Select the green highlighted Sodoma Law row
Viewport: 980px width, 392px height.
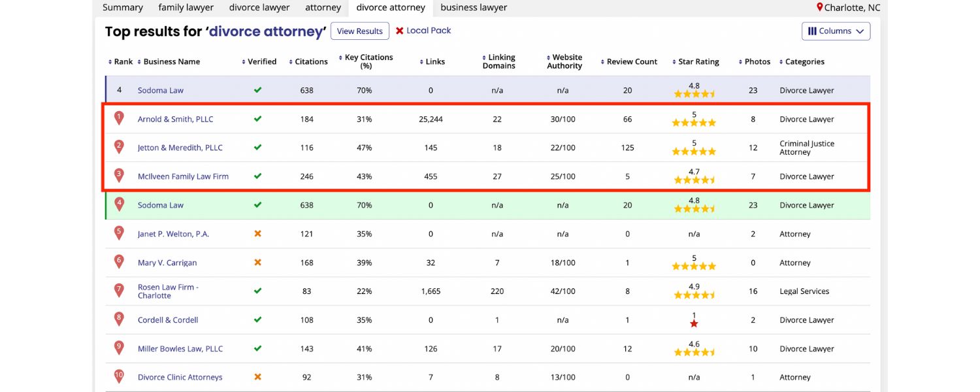[x=161, y=204]
